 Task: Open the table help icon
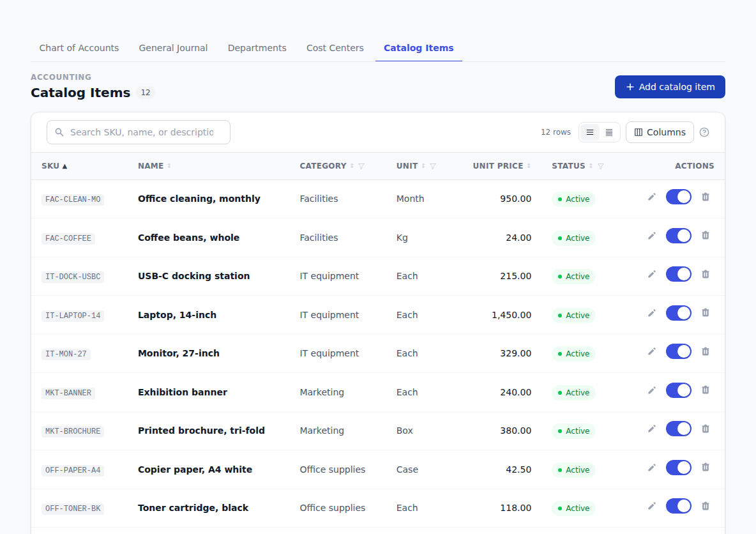coord(704,132)
